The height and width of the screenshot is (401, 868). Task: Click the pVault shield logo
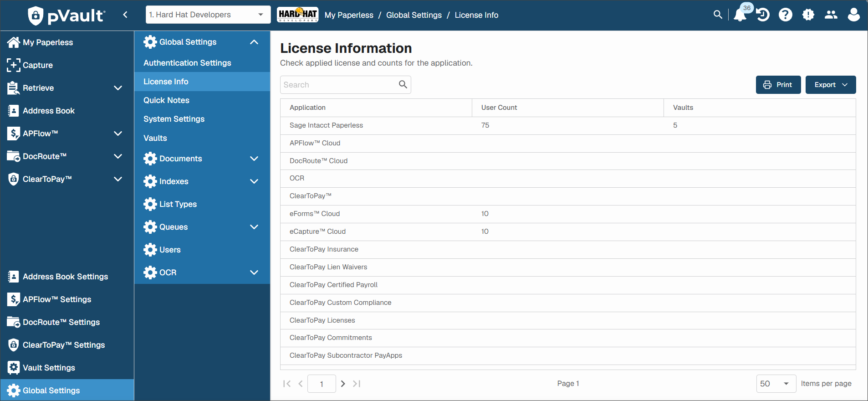coord(35,15)
